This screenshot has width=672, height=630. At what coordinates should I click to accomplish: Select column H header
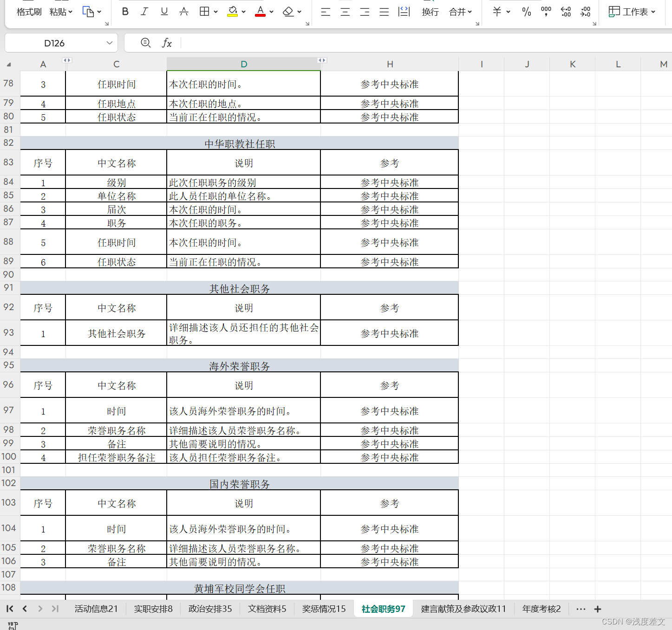click(390, 64)
